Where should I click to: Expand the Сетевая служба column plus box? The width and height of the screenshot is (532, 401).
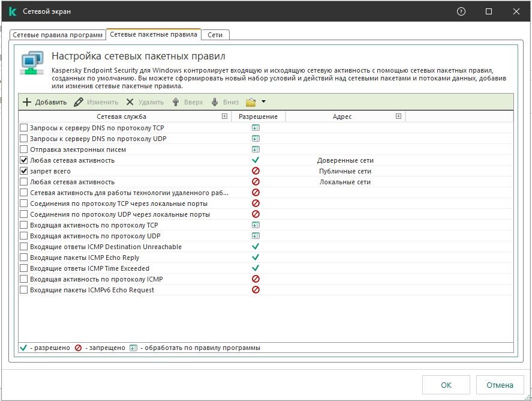coord(224,116)
